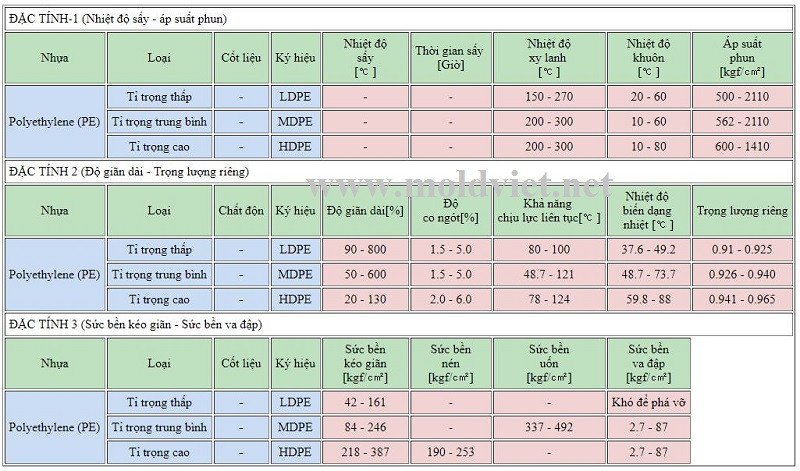Click the LDPE cell in first table

coord(295,97)
